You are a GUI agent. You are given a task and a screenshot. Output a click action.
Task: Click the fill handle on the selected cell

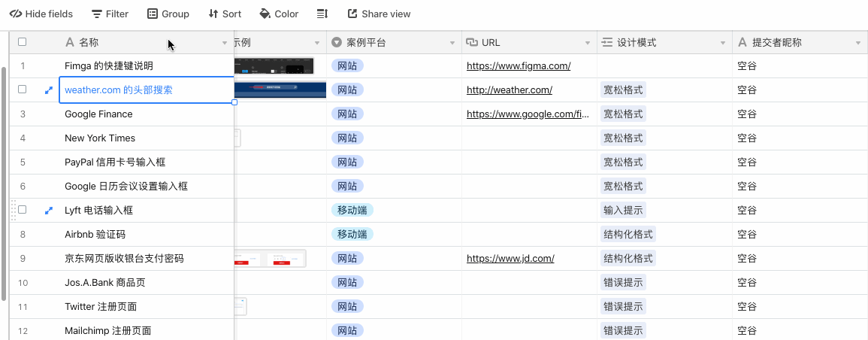234,102
